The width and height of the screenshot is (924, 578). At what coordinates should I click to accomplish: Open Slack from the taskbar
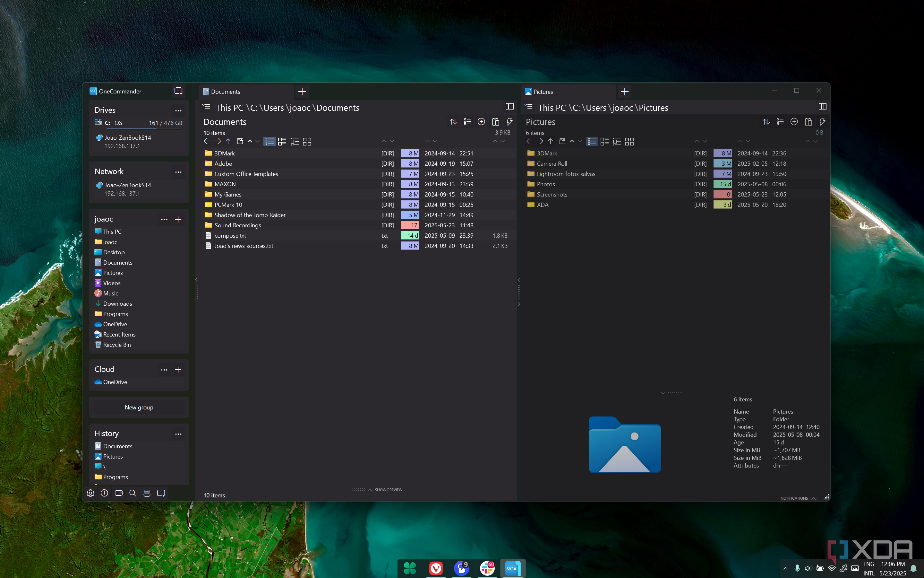click(x=487, y=568)
